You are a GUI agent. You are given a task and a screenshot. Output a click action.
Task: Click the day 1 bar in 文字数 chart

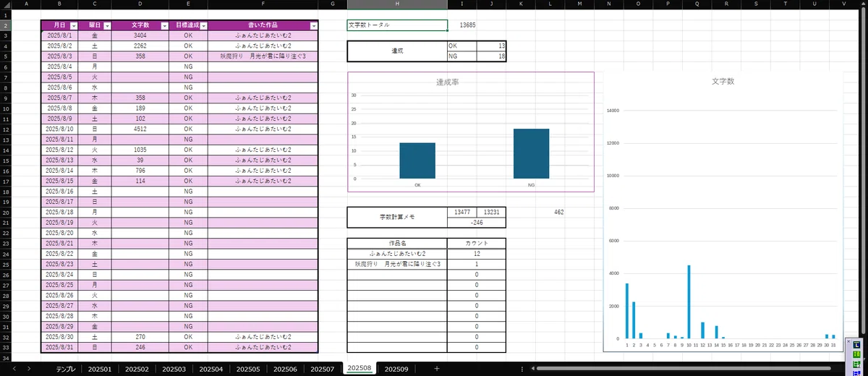pos(627,311)
